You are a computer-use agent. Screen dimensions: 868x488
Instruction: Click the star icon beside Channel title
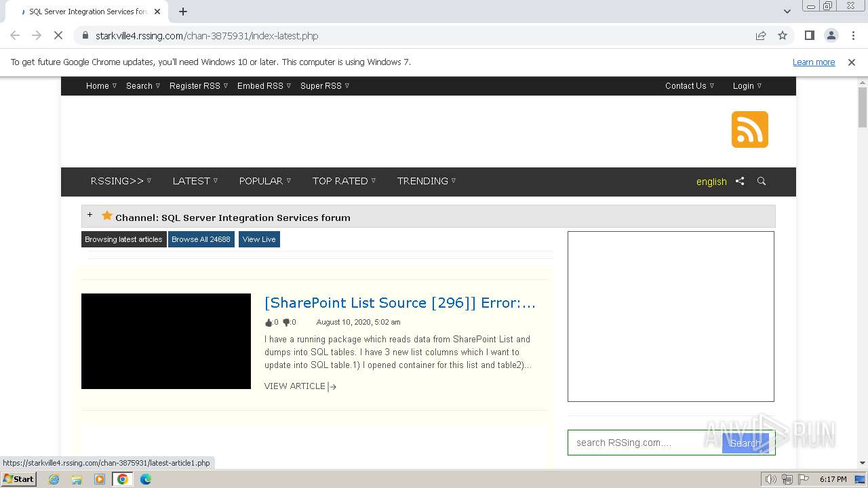(106, 216)
